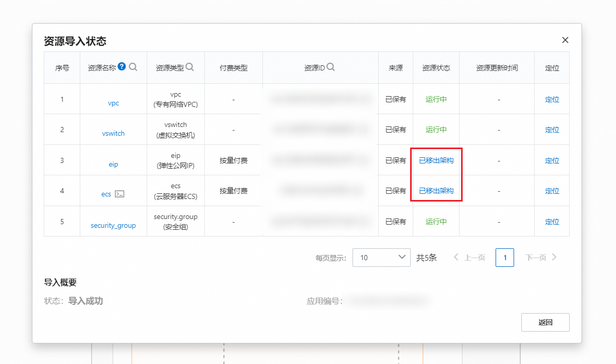Click the 云服务器ECS resource type cell

pyautogui.click(x=175, y=191)
